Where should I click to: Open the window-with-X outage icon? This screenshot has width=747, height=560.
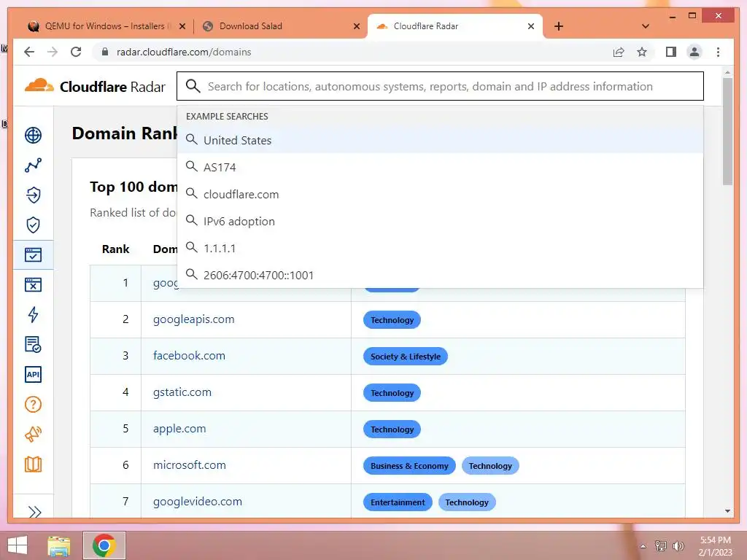(x=33, y=285)
